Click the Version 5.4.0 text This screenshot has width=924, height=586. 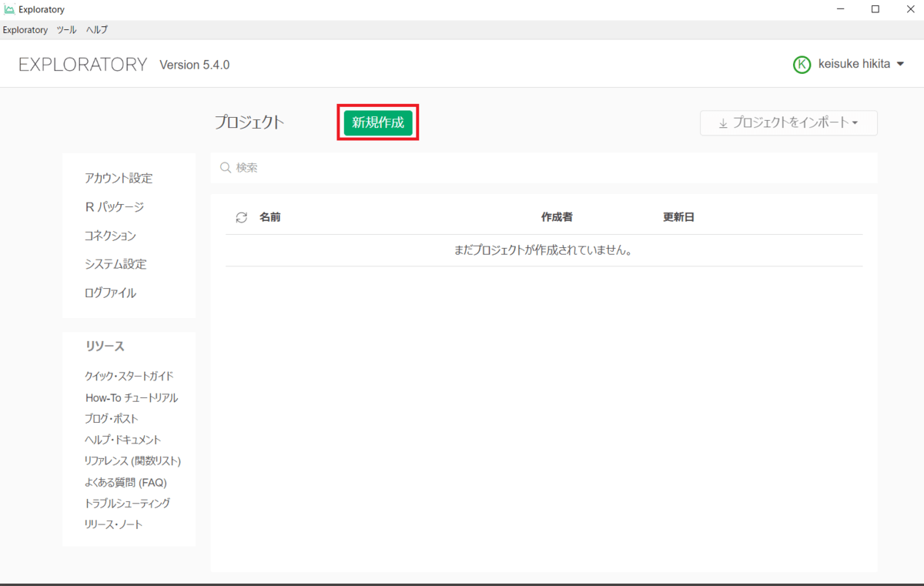point(194,65)
